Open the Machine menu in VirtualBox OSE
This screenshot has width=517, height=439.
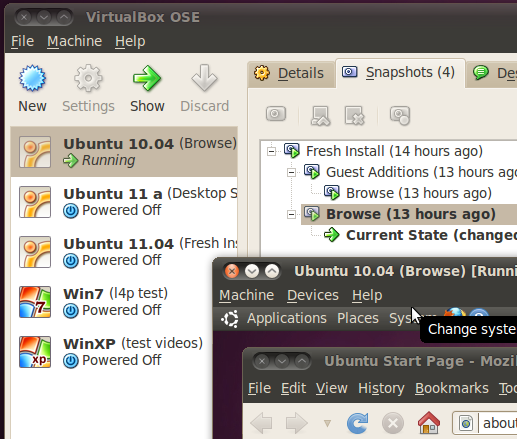coord(74,41)
